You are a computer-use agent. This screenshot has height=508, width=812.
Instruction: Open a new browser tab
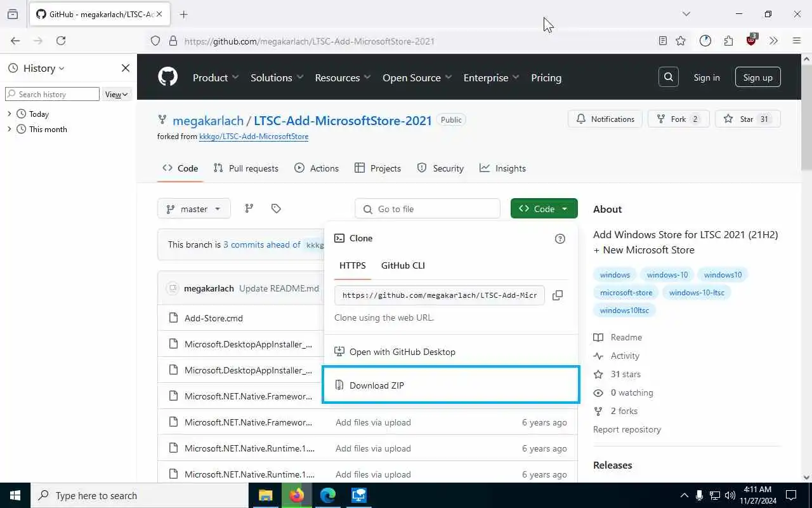(x=183, y=14)
